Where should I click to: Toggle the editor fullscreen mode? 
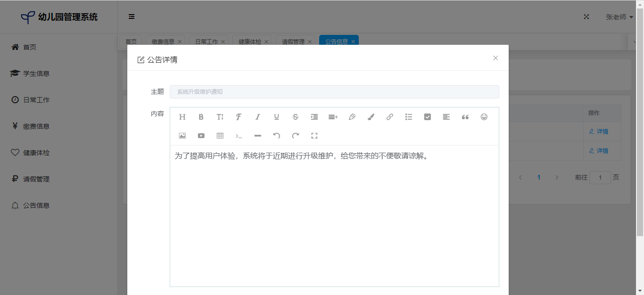[314, 136]
